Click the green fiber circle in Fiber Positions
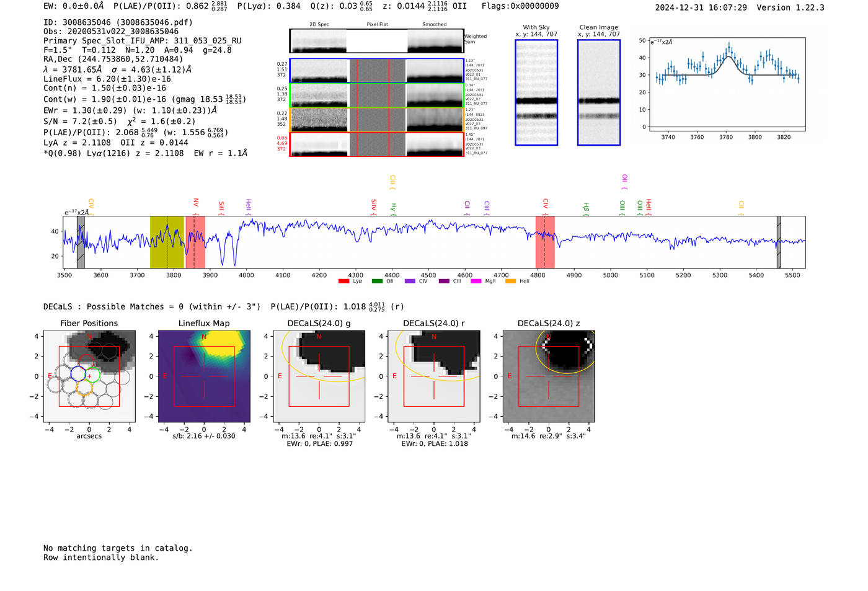Screen dimensions: 868x591 click(92, 374)
